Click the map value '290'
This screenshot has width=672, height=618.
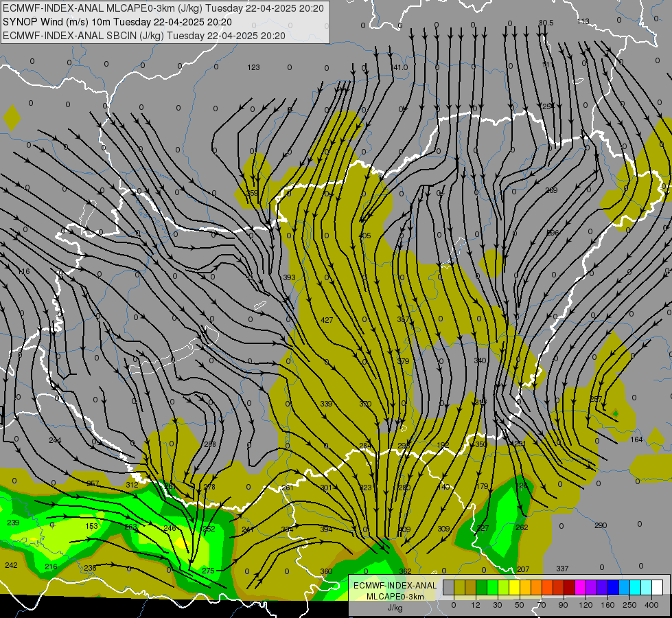(x=601, y=525)
